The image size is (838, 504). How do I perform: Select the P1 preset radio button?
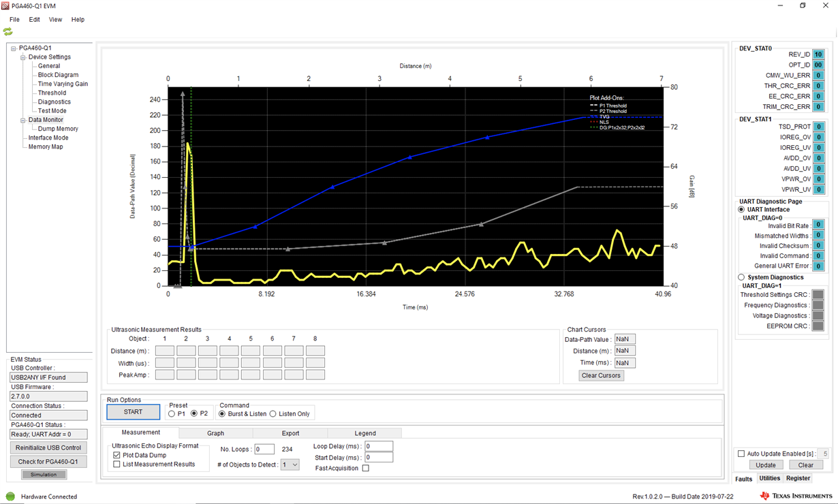pos(172,414)
